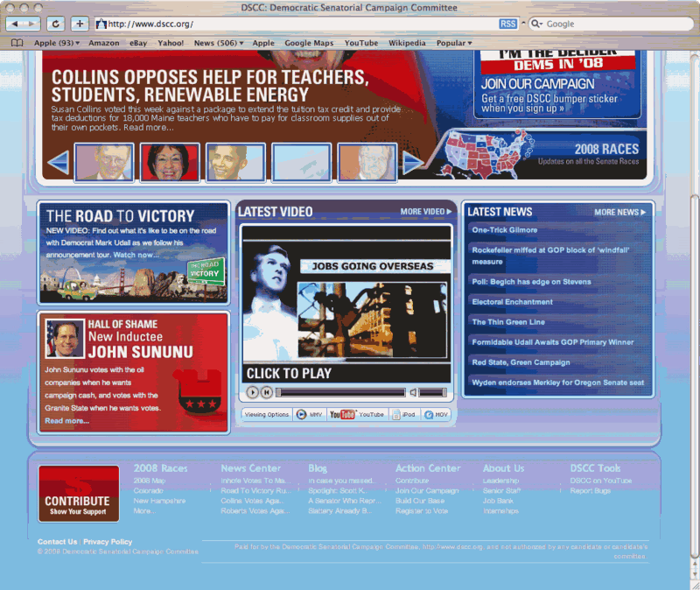Show next slideshow thumbnails with right arrow
This screenshot has height=590, width=700.
[412, 162]
